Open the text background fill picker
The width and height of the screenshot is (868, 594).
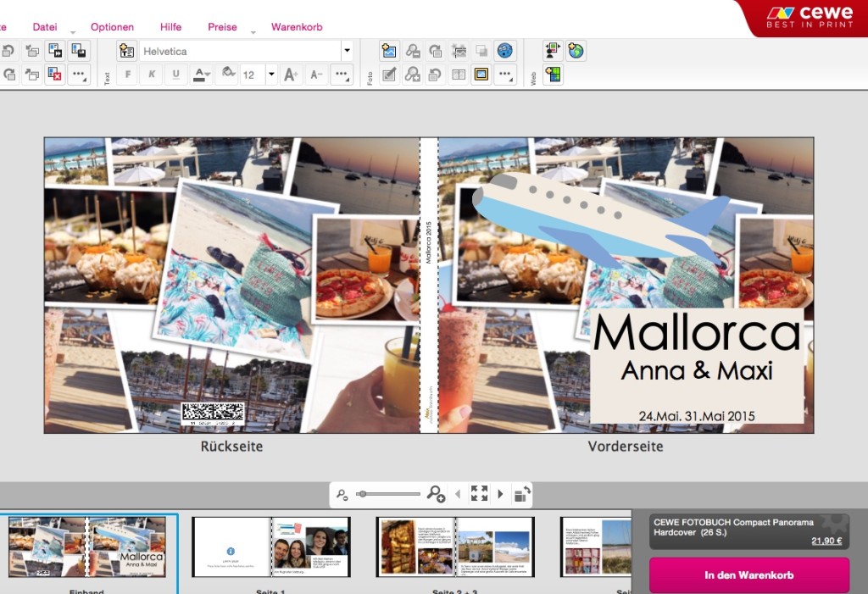click(227, 75)
